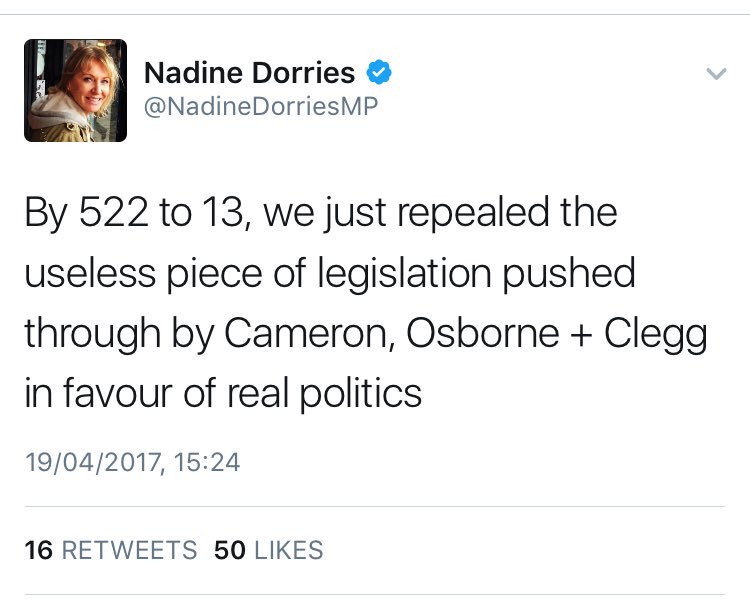Click the word "LIKES" label
This screenshot has width=750, height=601.
(x=287, y=550)
